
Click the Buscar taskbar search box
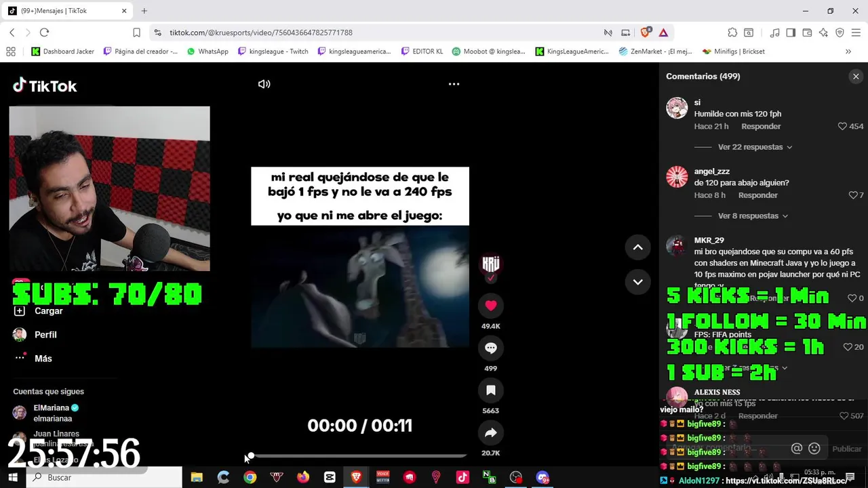click(x=104, y=477)
